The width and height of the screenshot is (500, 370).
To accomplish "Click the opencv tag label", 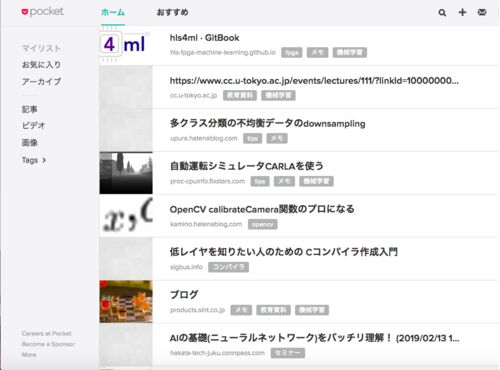I will tap(262, 224).
